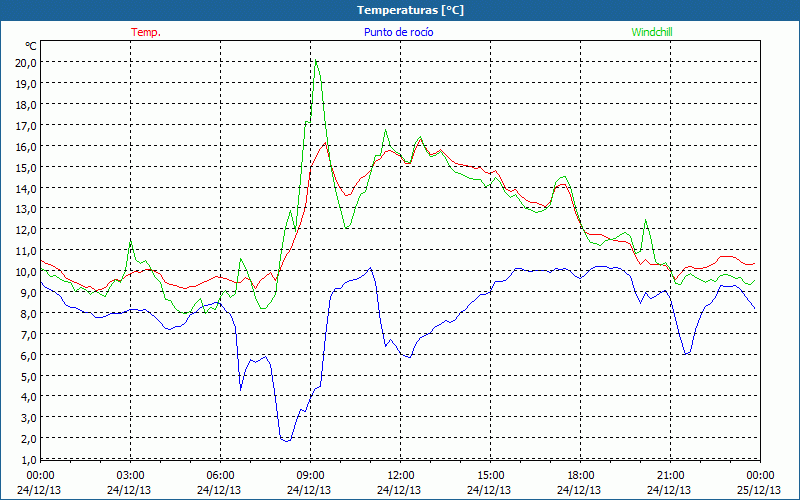Click the °C unit label on the axis

[x=31, y=46]
